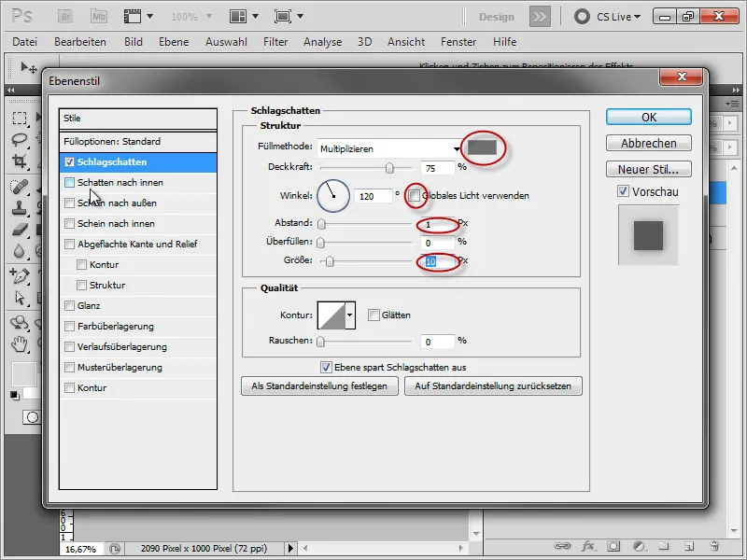Open the view extras dropdown arrow

click(x=150, y=17)
